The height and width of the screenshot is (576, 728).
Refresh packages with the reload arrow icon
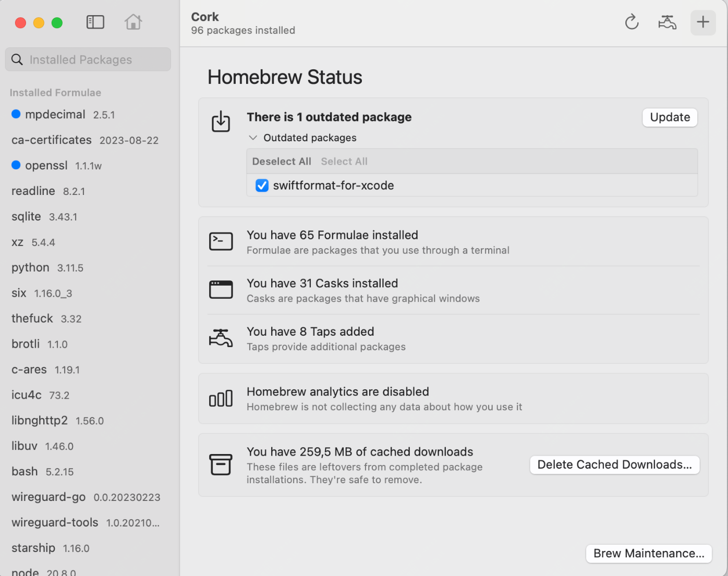pyautogui.click(x=632, y=22)
